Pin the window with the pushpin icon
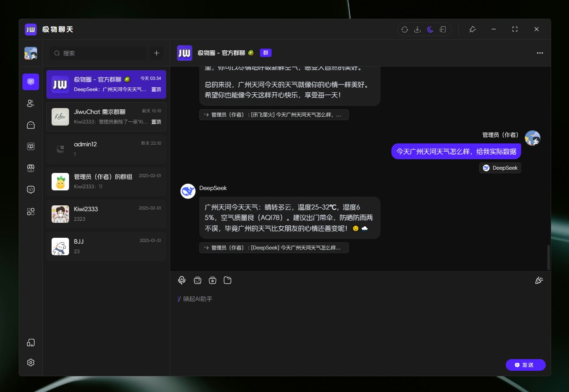The image size is (569, 392). pos(473,30)
